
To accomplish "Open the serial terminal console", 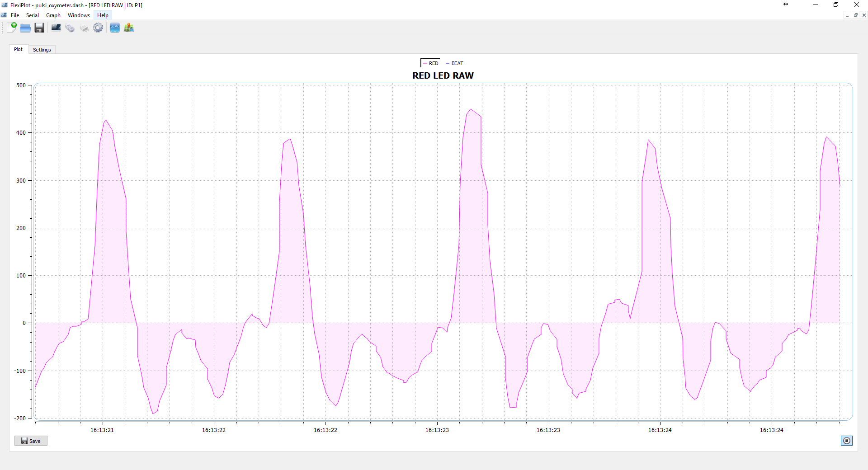I will click(56, 28).
